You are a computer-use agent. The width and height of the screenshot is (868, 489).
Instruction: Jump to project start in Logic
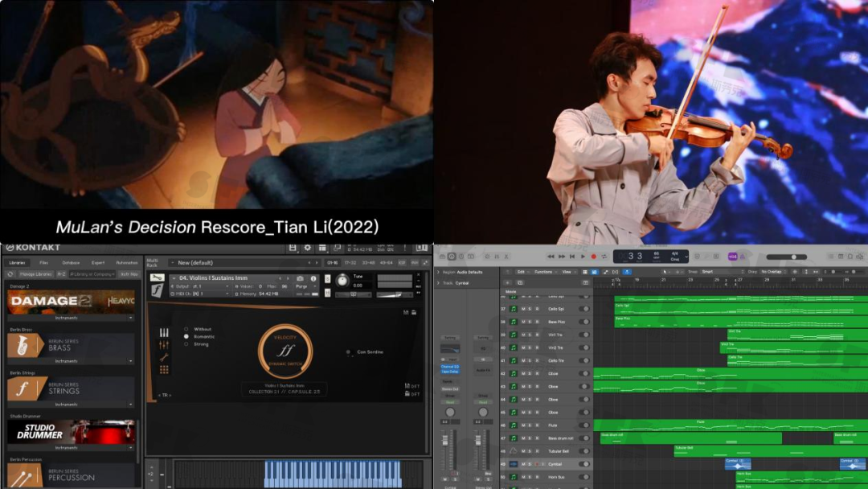572,257
